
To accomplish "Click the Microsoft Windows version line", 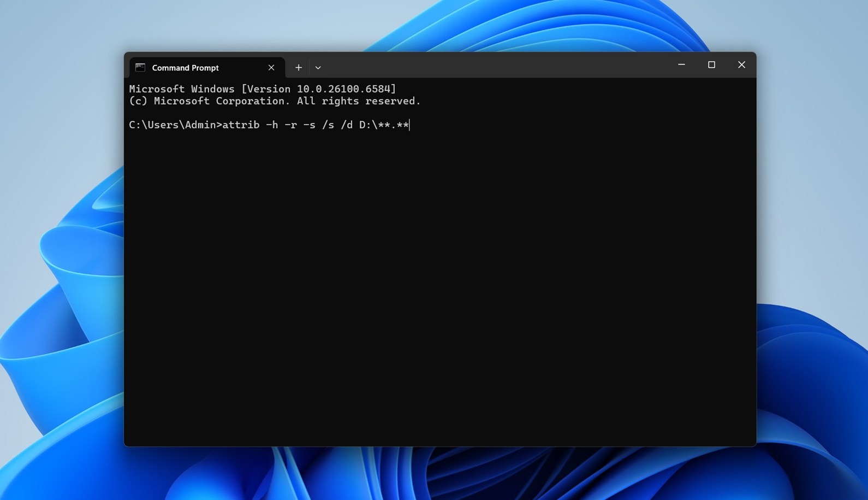I will tap(262, 89).
